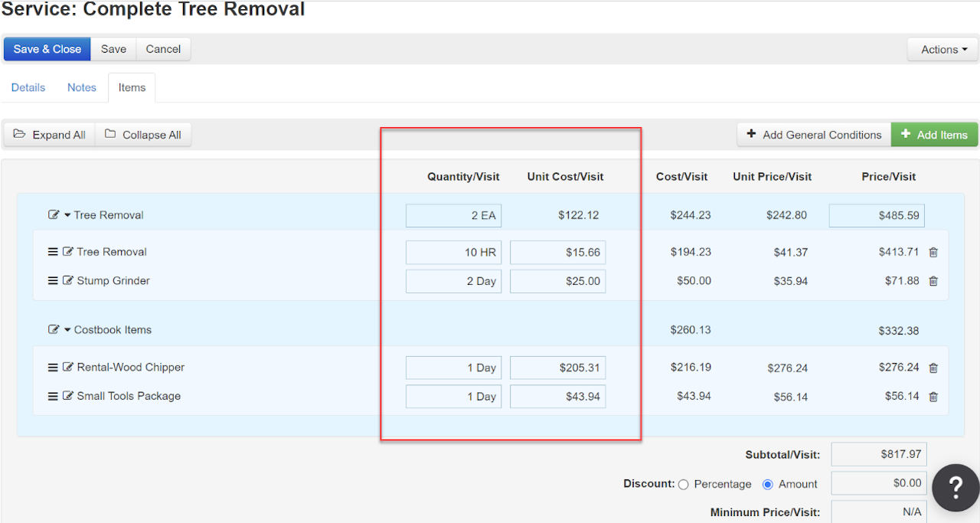Open the Notes tab
The height and width of the screenshot is (523, 980).
82,88
